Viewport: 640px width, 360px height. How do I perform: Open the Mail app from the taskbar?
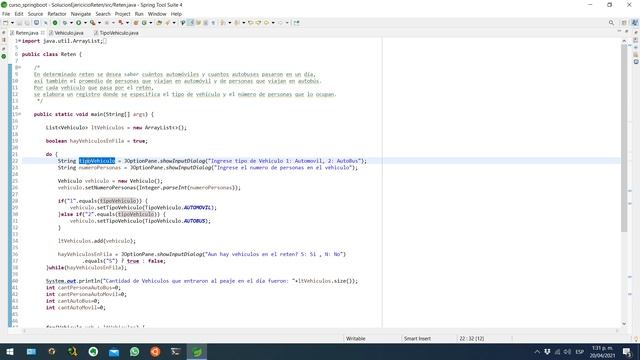(x=114, y=351)
